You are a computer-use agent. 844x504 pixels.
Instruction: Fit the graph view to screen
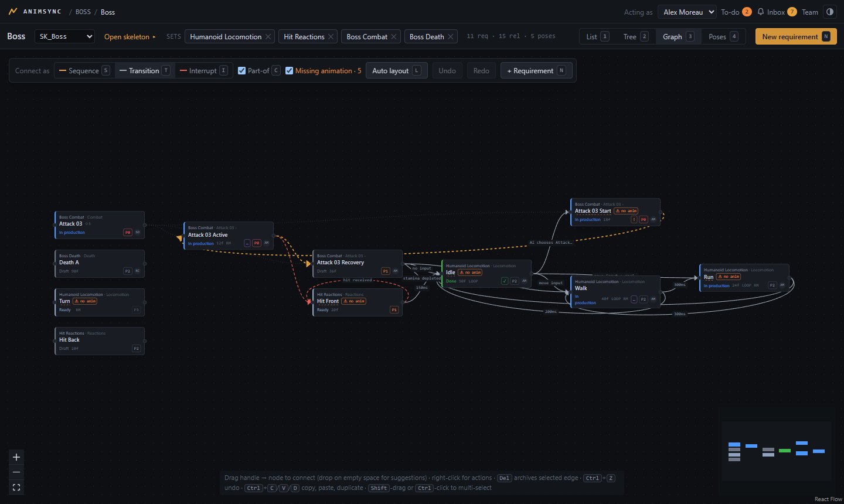[16, 488]
